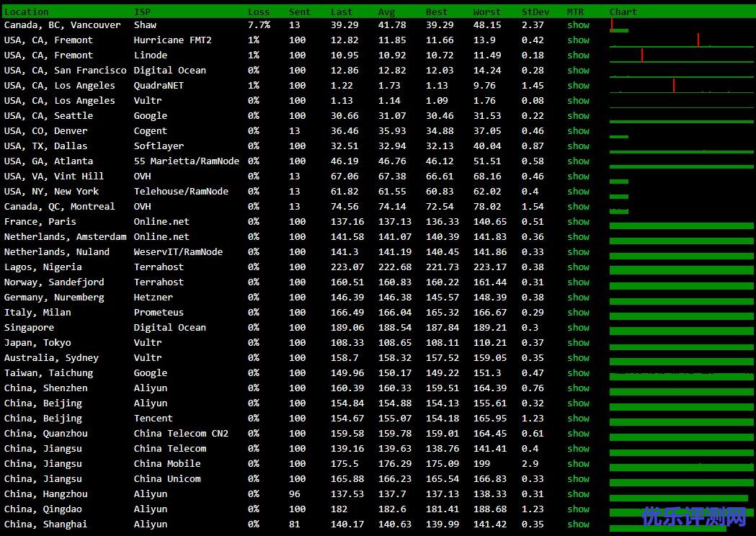Image resolution: width=756 pixels, height=536 pixels.
Task: Click the Chart column header
Action: [x=623, y=12]
